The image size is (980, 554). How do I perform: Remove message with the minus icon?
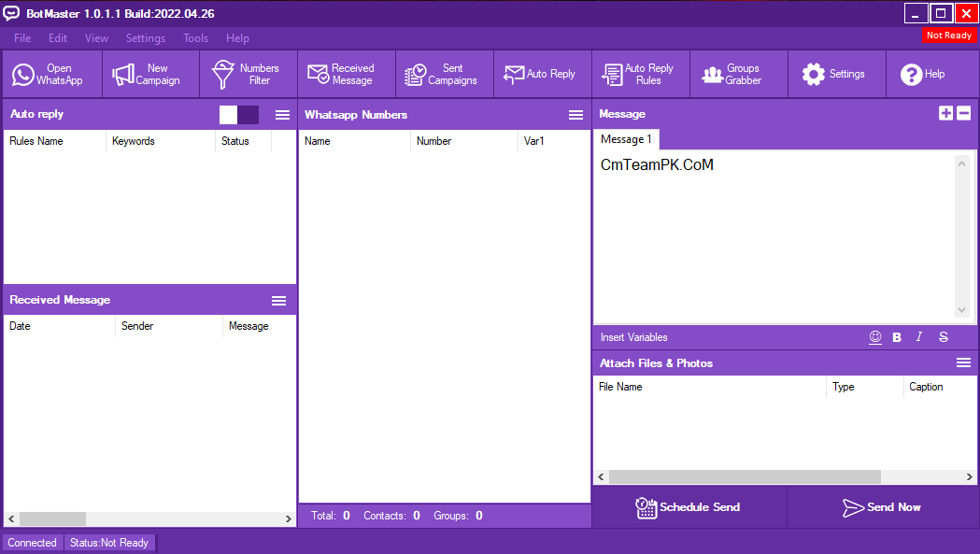964,113
